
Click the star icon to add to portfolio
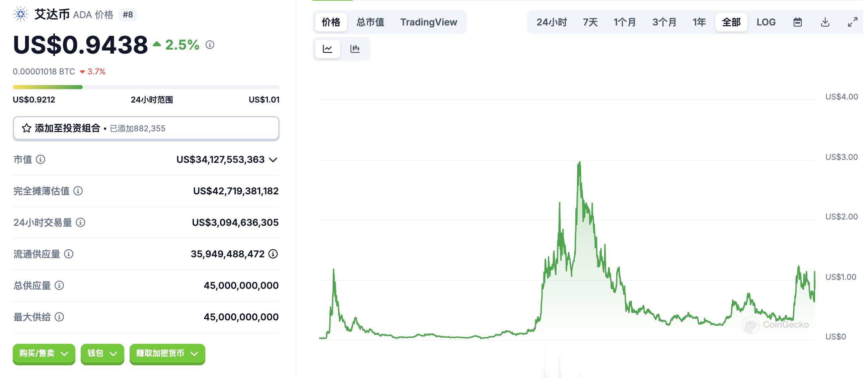pos(26,128)
